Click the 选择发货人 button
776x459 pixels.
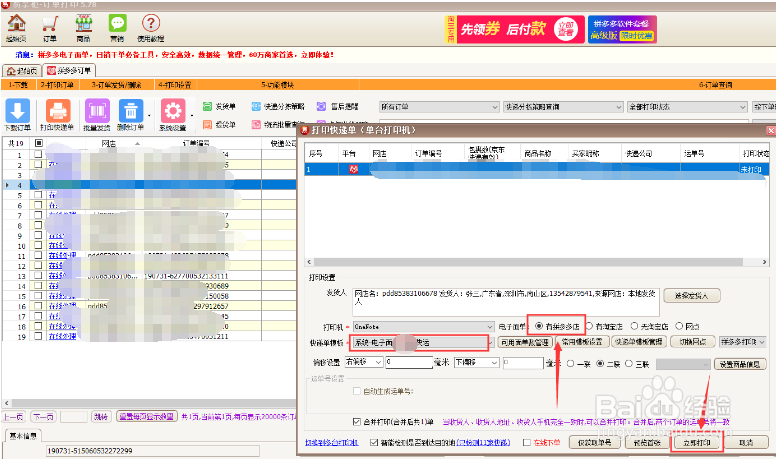(691, 296)
